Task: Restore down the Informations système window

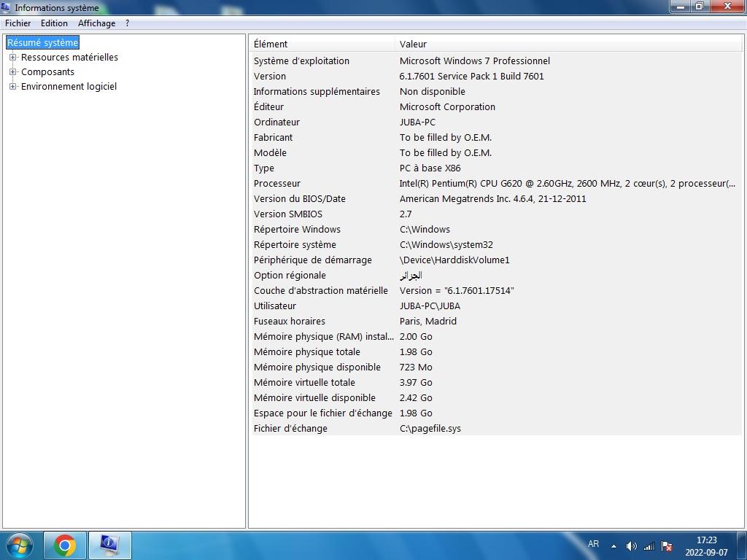Action: pyautogui.click(x=700, y=7)
